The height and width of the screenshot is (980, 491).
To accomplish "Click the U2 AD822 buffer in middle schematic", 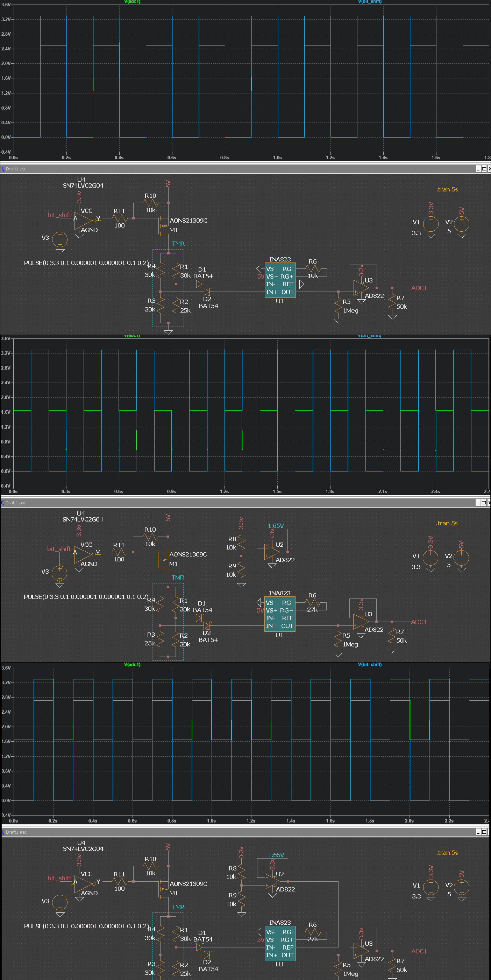I will click(272, 552).
